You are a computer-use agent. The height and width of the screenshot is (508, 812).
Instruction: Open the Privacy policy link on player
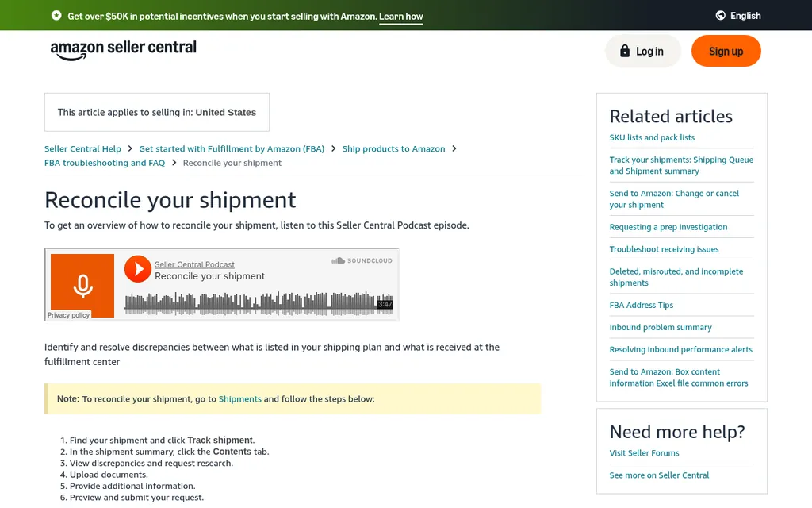click(x=68, y=314)
